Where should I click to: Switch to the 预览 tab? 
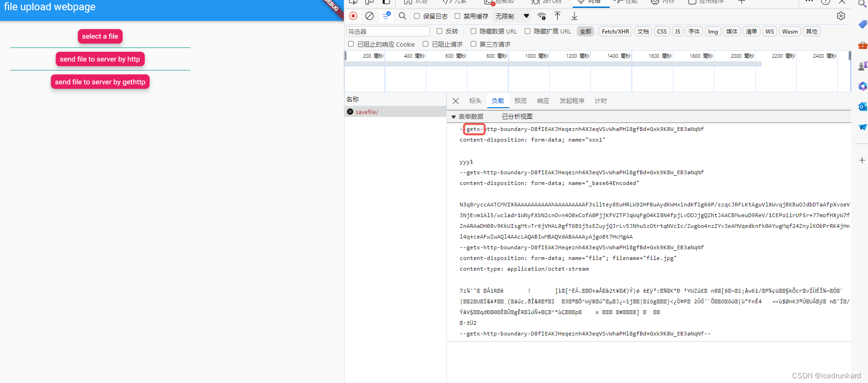(x=520, y=101)
